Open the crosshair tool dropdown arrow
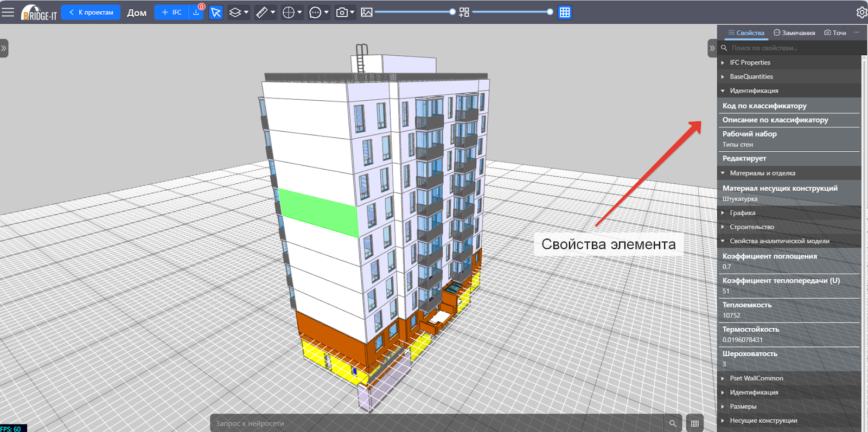Screen dimensions: 868x432 (x=299, y=12)
